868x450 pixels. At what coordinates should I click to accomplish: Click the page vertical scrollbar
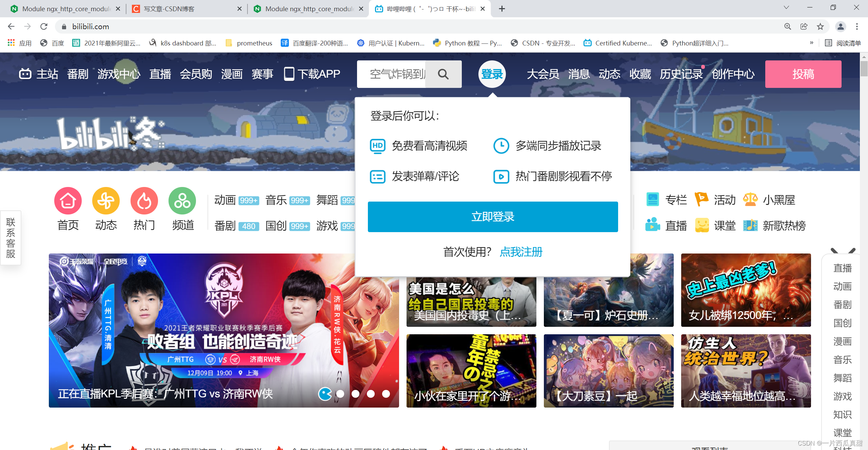pos(864,69)
